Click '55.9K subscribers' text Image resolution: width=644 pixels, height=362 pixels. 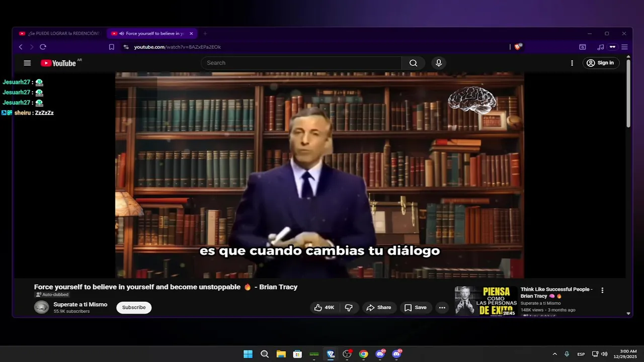(71, 311)
